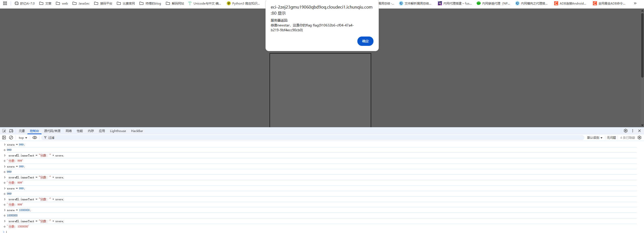Image resolution: width=644 pixels, height=233 pixels.
Task: Clear the console with the clear icon
Action: pos(11,138)
